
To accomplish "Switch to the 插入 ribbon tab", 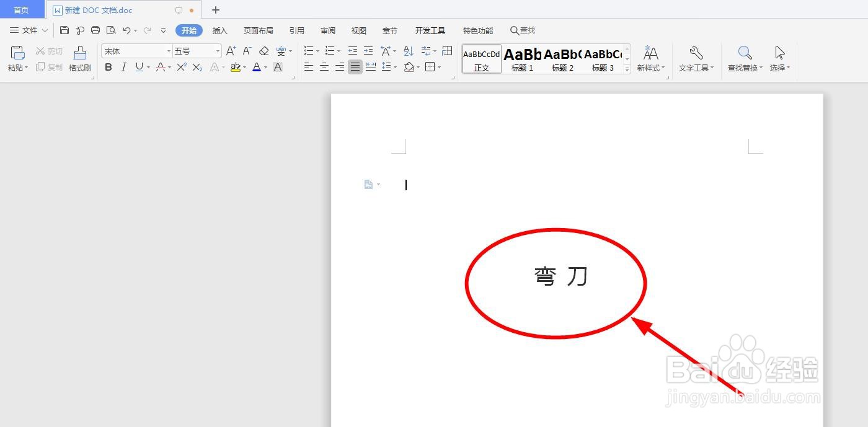I will point(219,30).
